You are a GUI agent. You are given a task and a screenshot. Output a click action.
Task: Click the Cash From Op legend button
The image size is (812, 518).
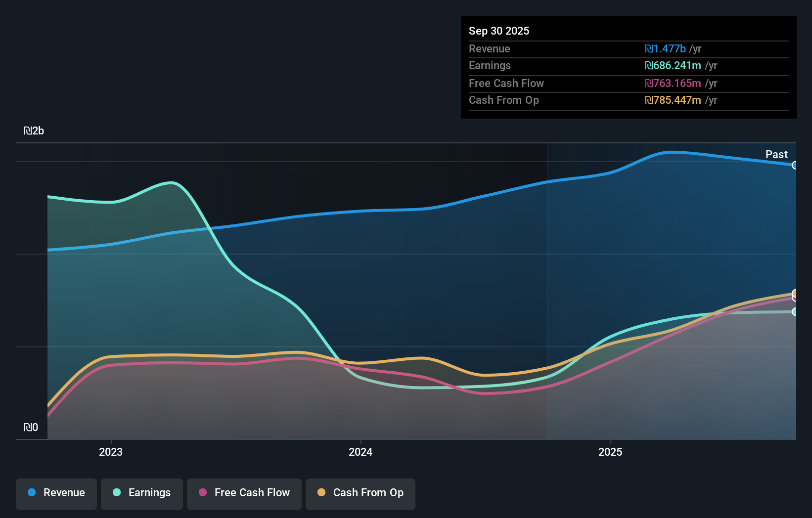[360, 494]
